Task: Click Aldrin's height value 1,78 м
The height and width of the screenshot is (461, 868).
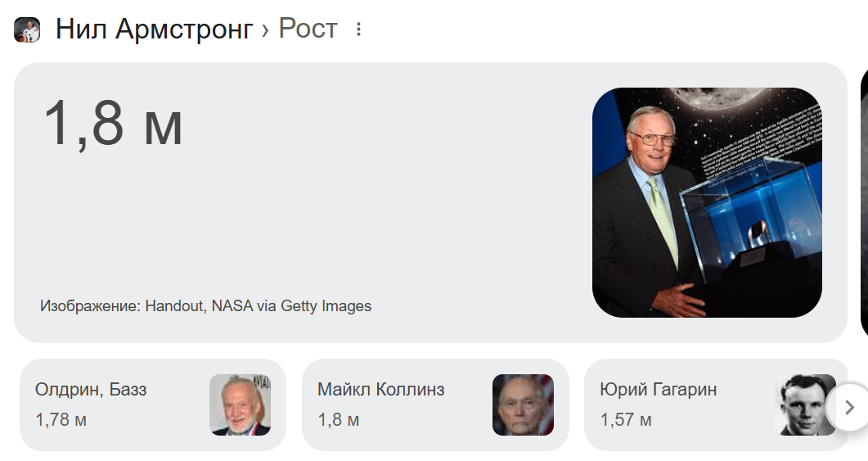Action: pyautogui.click(x=61, y=420)
